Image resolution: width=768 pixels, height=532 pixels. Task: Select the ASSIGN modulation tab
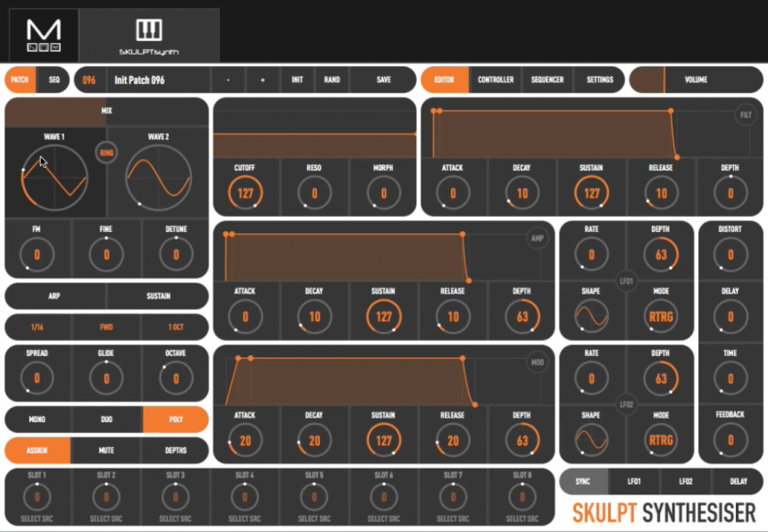tap(38, 450)
